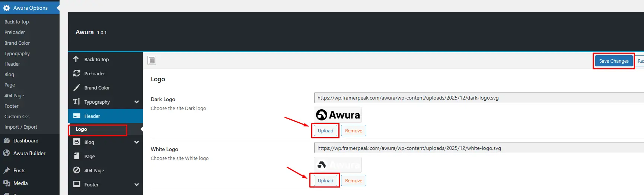
Task: Expand the Blog section chevron
Action: click(x=137, y=142)
